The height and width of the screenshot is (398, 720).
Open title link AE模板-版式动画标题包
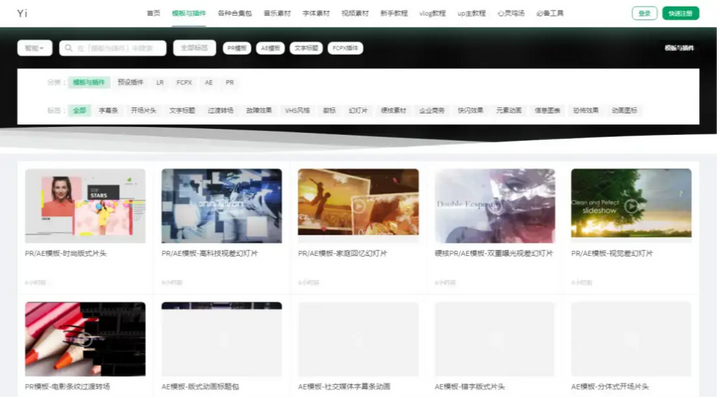[x=200, y=387]
